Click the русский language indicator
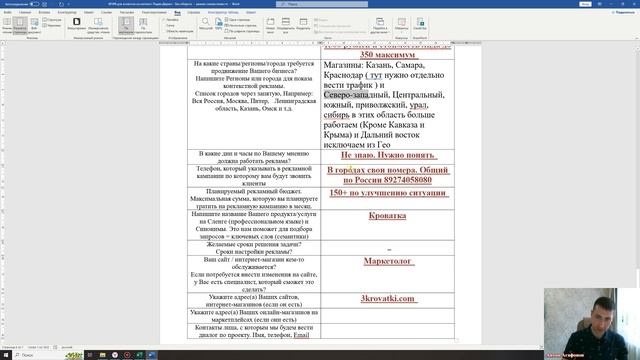The width and height of the screenshot is (640, 360). coord(67,347)
